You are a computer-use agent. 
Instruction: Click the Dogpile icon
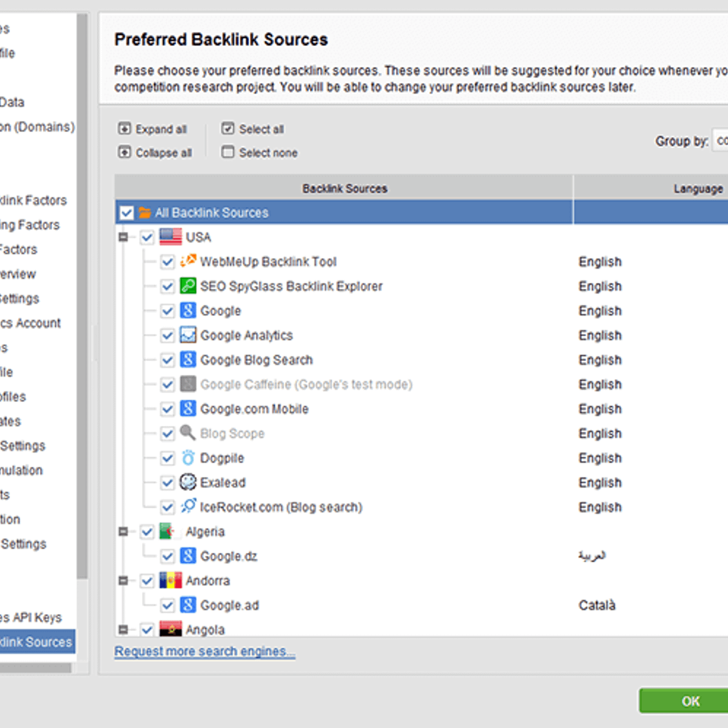tap(188, 458)
